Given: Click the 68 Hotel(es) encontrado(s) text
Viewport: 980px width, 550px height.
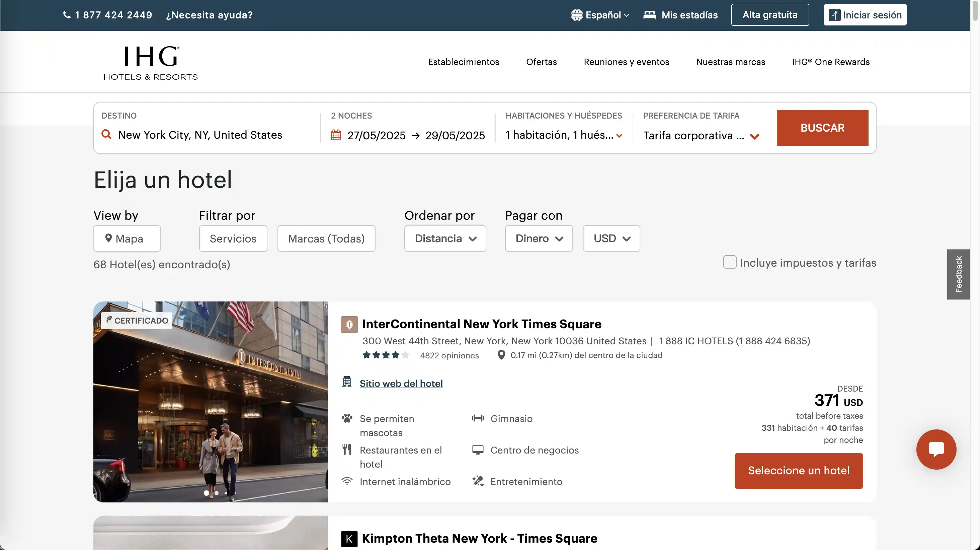Looking at the screenshot, I should tap(162, 264).
